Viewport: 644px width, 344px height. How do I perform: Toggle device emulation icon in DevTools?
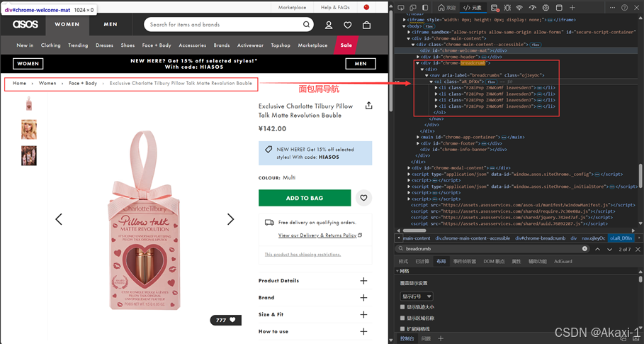(x=413, y=7)
